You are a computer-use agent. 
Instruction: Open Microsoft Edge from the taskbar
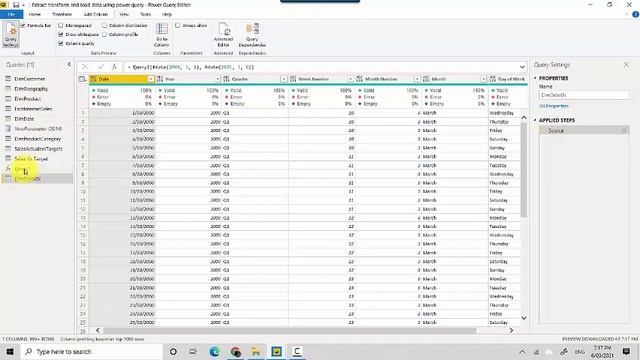coord(215,351)
